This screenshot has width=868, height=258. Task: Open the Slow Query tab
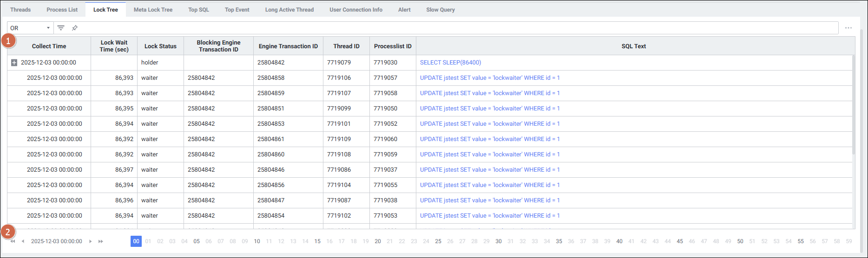[440, 10]
